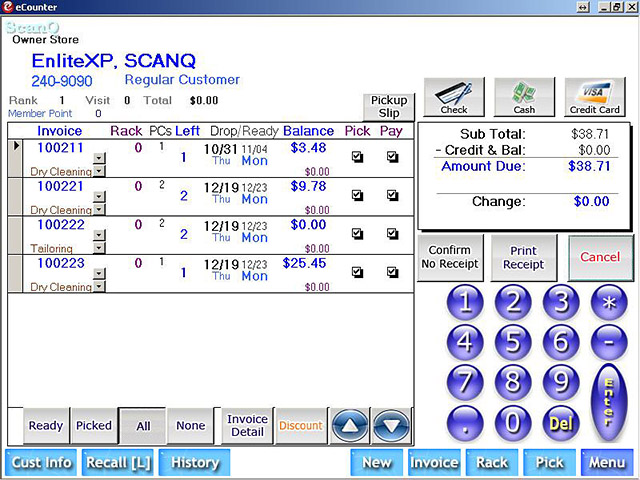Screen dimensions: 640x480
Task: Toggle Pick checkbox for invoice 100211
Action: [358, 157]
